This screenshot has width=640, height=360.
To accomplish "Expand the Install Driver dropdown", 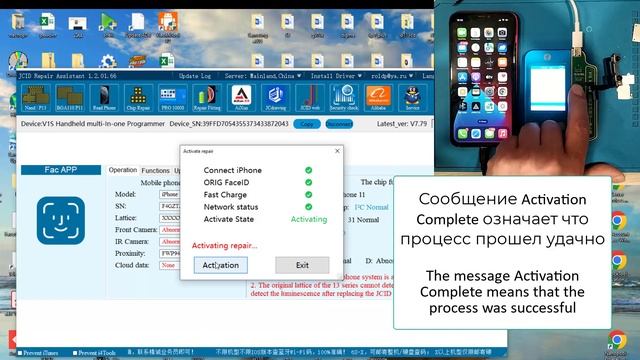I will click(x=336, y=76).
